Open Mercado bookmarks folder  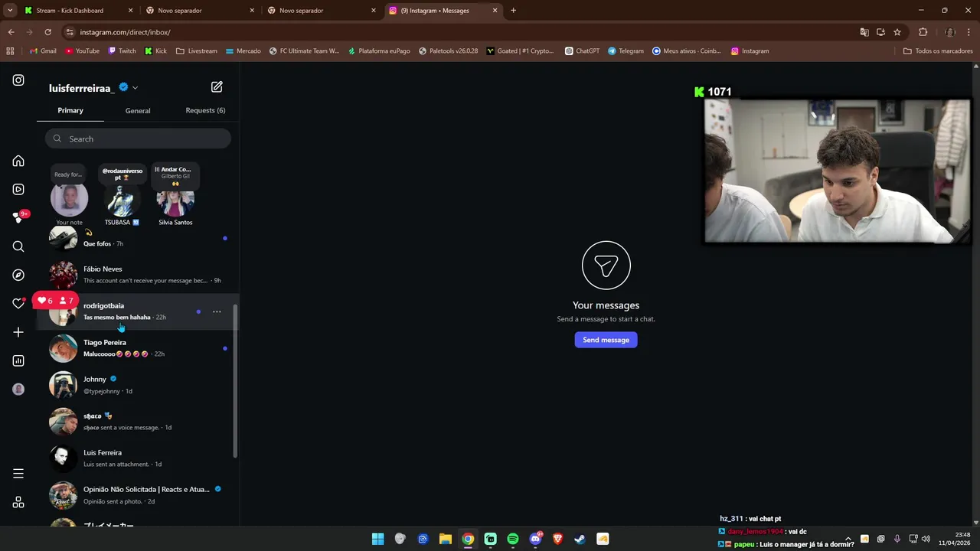point(243,51)
